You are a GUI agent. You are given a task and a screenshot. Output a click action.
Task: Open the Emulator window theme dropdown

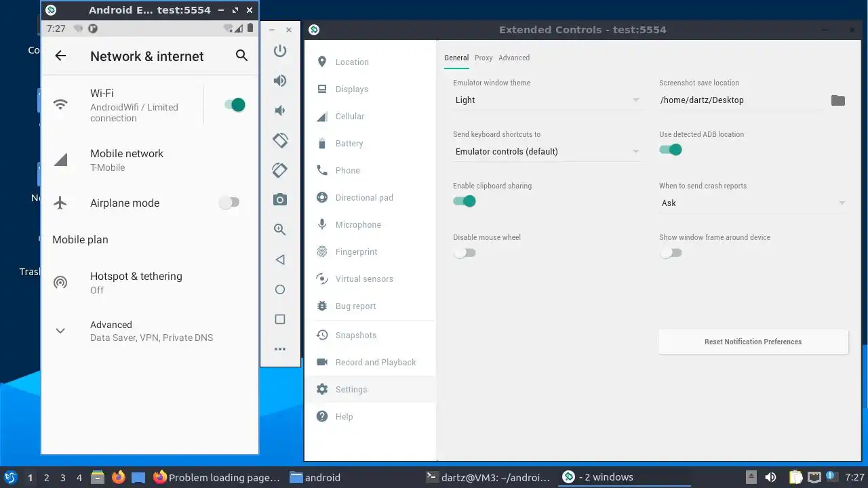point(547,100)
